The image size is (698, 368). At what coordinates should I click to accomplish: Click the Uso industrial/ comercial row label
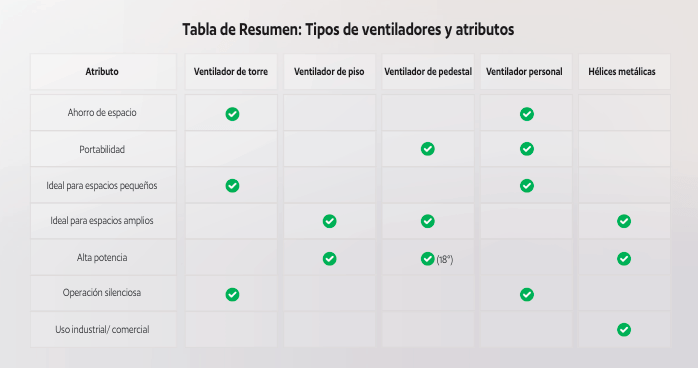click(x=102, y=330)
